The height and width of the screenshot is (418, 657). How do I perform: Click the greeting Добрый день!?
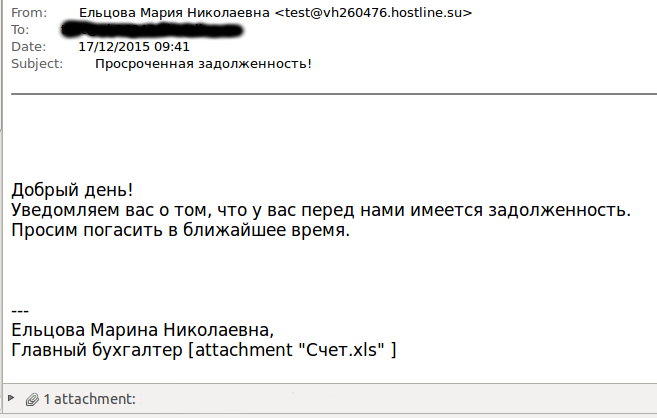72,190
